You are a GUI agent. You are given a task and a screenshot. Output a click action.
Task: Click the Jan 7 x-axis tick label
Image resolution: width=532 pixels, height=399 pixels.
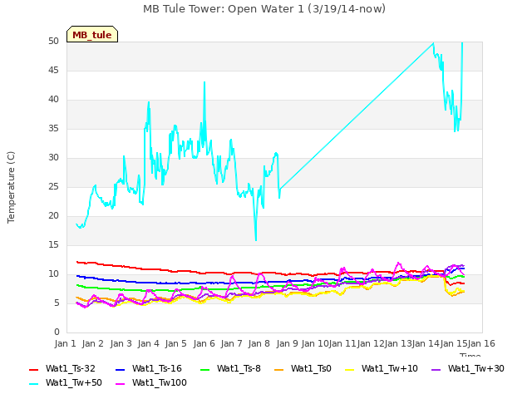(231, 343)
